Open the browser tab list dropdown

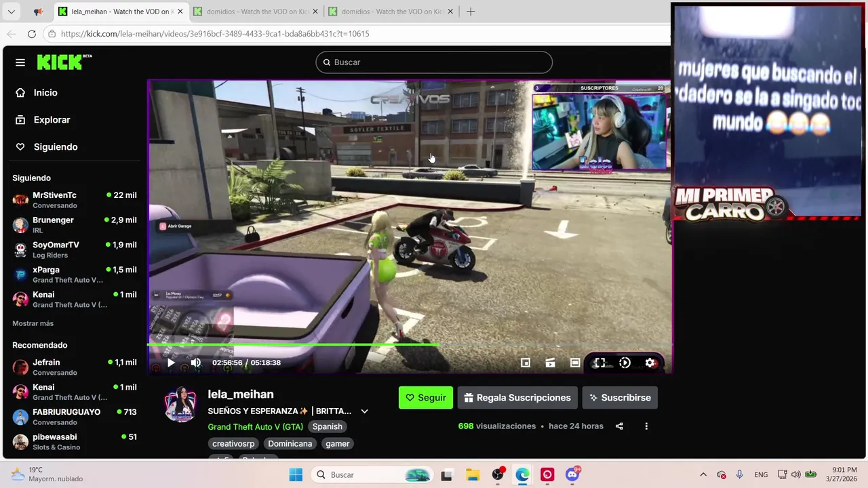coord(11,12)
